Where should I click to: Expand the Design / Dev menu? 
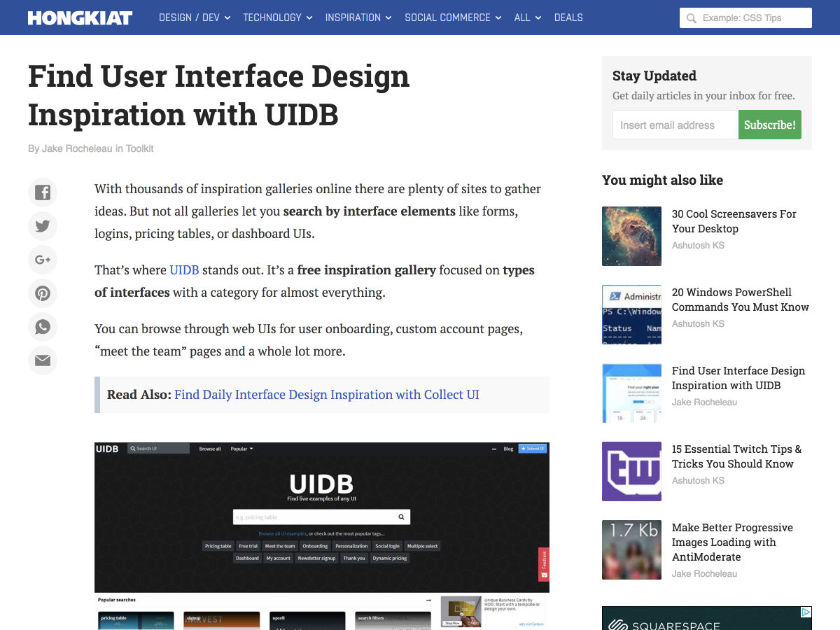point(195,17)
